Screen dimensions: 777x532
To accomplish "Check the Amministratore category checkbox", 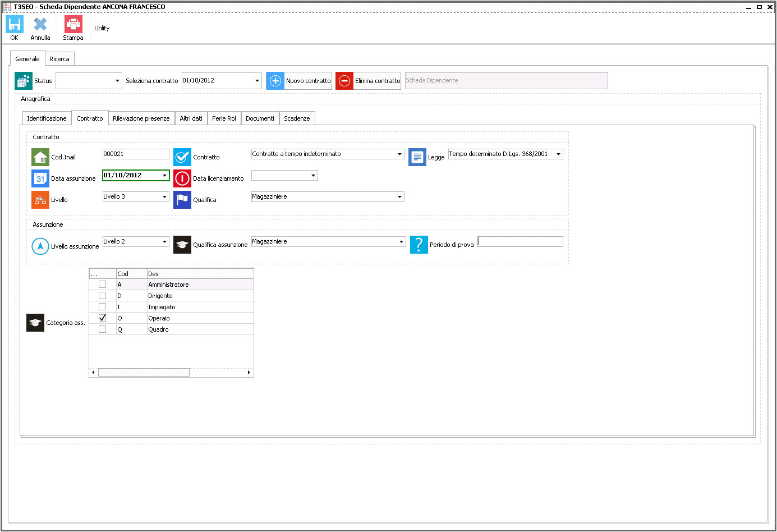I will [x=102, y=285].
